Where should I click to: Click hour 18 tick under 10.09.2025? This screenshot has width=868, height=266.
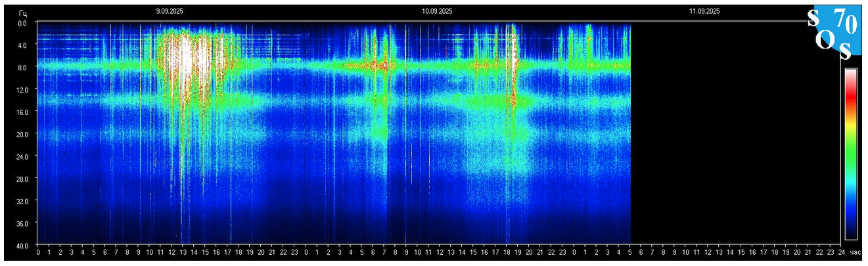pos(507,252)
